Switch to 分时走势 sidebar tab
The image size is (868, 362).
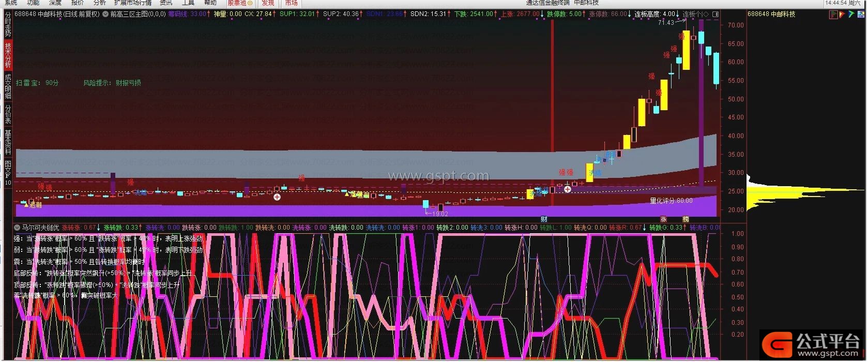pyautogui.click(x=8, y=25)
